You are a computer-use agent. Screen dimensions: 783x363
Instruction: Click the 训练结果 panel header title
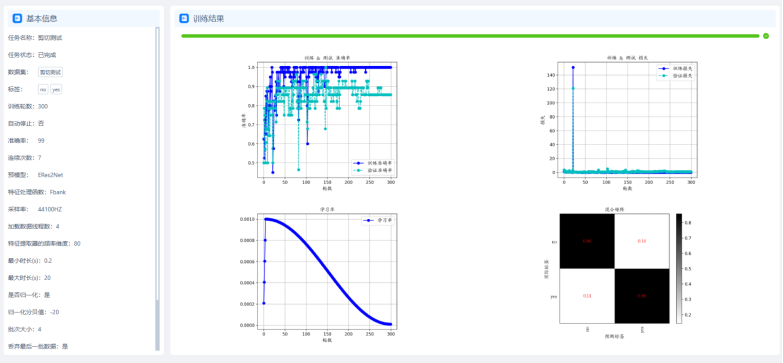(209, 18)
